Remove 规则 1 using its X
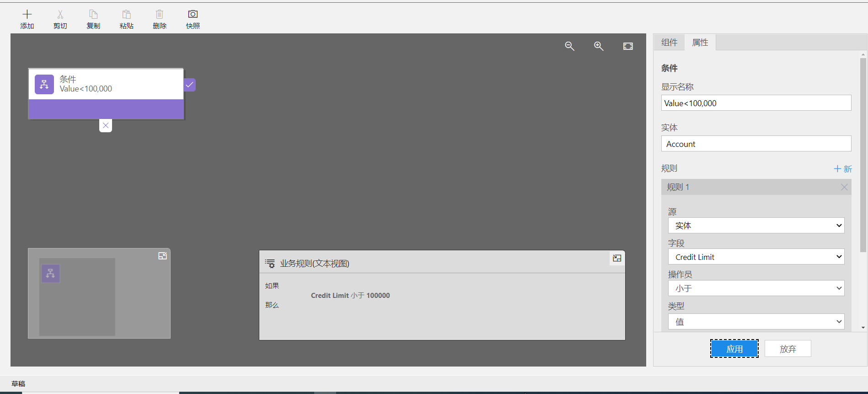This screenshot has width=868, height=394. point(844,187)
